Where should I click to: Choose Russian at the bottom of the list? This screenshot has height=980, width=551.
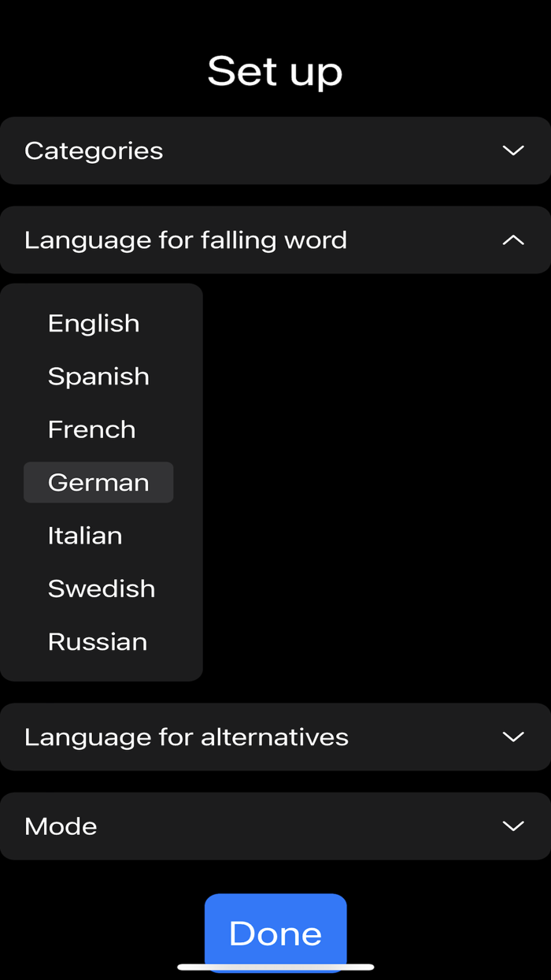[x=98, y=642]
